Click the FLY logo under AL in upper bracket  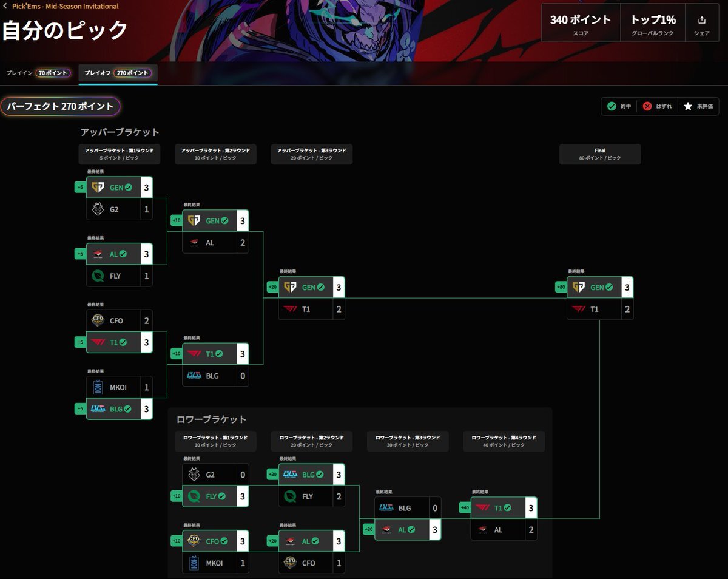98,276
